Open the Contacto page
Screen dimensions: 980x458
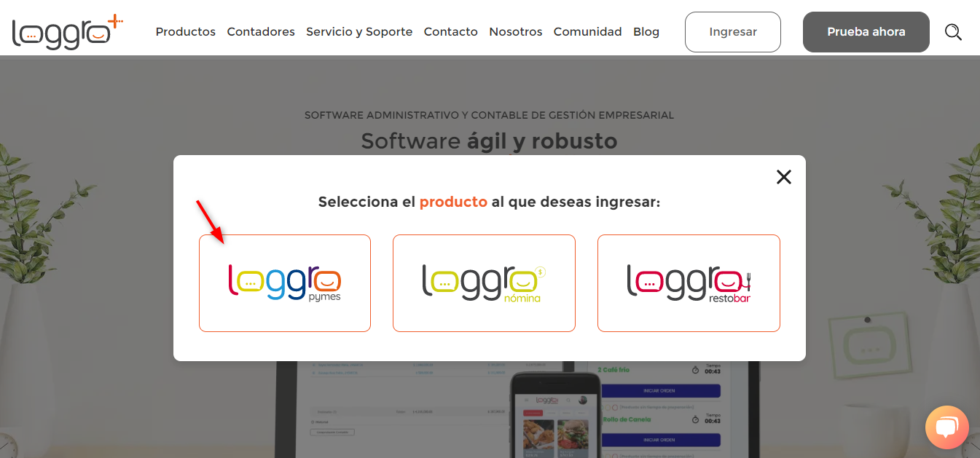[451, 32]
